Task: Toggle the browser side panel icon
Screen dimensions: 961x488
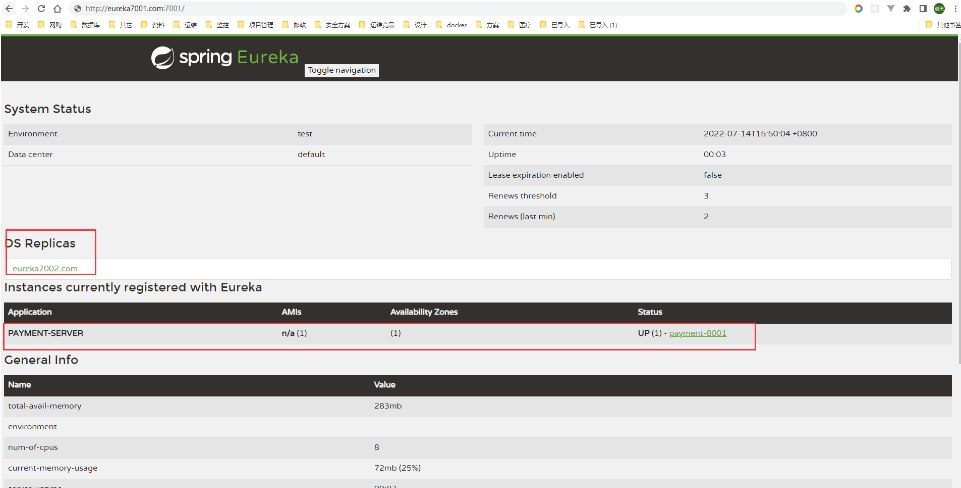Action: [923, 9]
